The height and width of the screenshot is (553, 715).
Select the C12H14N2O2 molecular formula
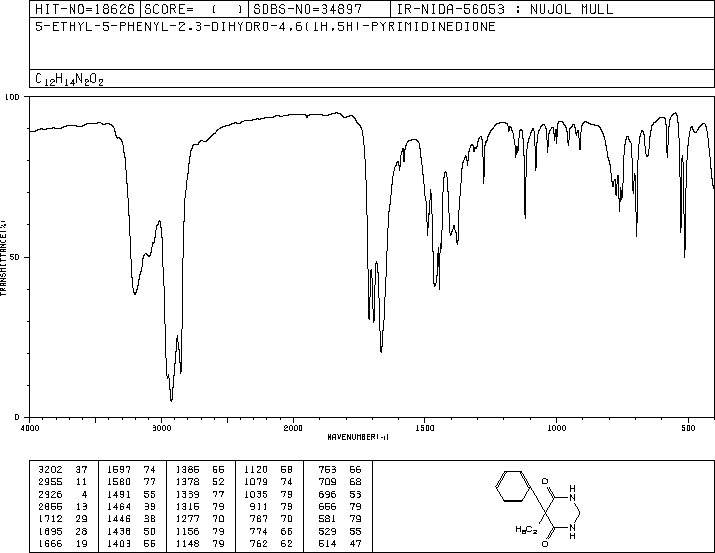click(x=69, y=79)
